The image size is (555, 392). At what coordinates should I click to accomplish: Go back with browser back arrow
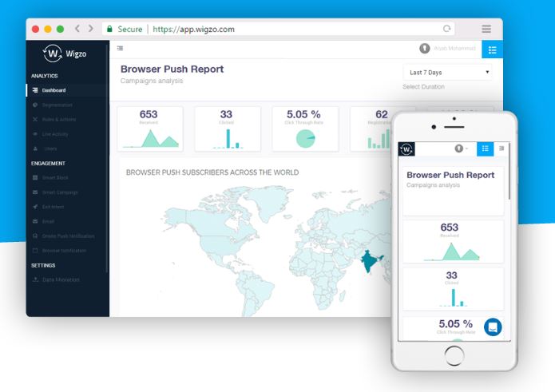[x=77, y=29]
